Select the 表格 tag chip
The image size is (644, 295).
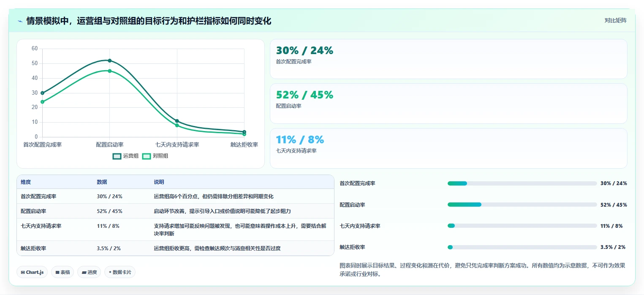coord(62,272)
